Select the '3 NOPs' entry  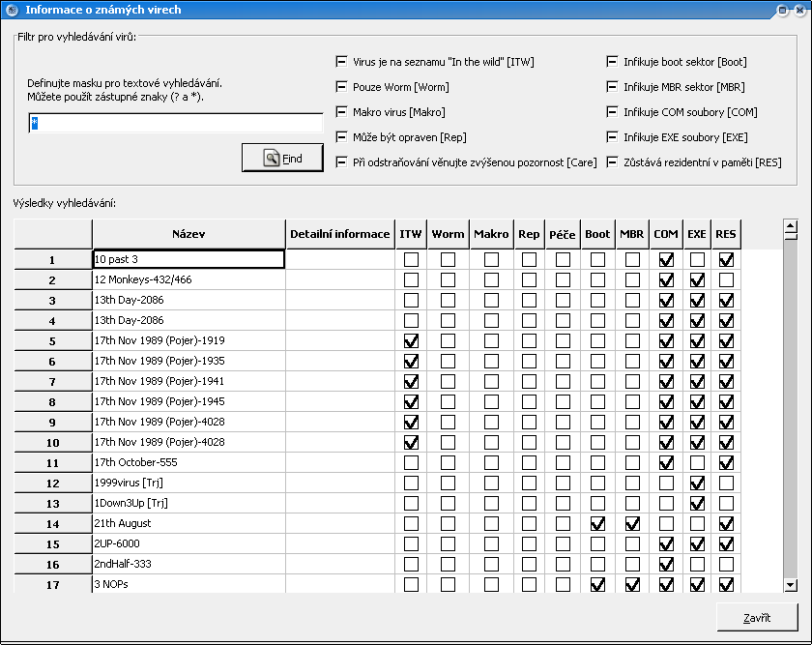point(188,584)
